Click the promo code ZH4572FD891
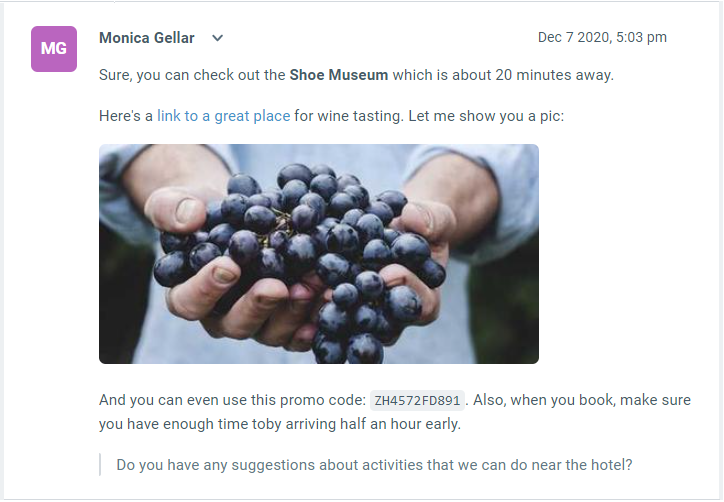Screen dimensions: 724x502 tap(417, 401)
